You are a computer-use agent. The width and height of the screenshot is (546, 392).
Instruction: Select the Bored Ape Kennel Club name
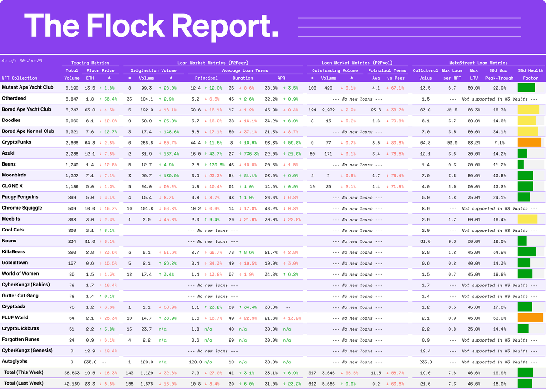pos(28,131)
